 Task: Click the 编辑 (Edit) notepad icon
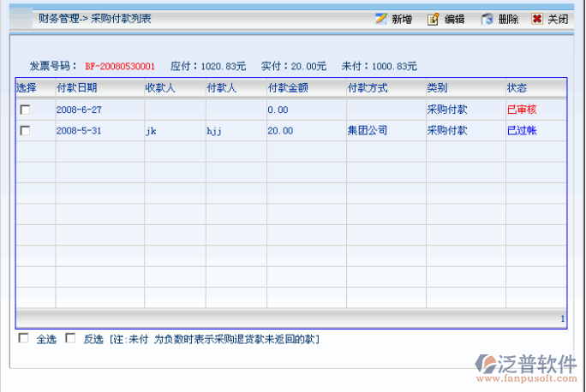[434, 19]
